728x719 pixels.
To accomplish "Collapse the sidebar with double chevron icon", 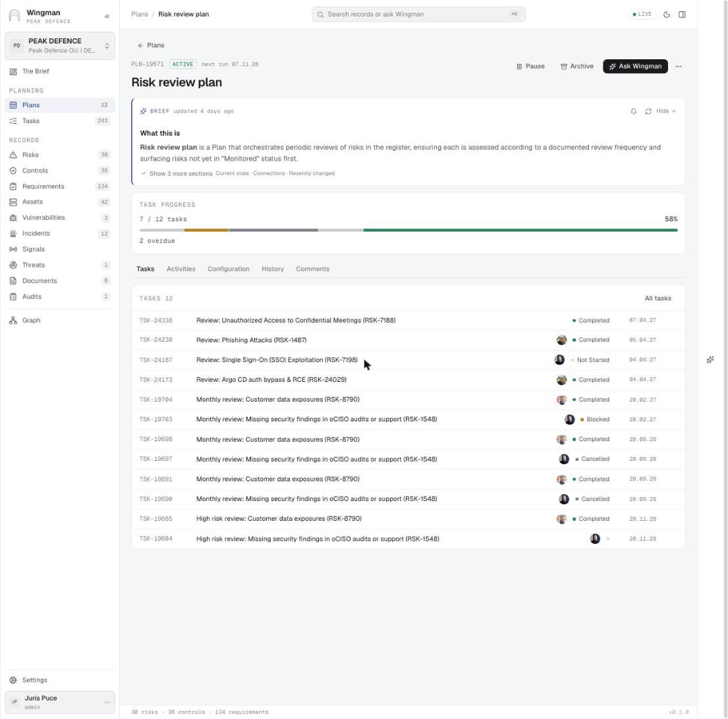I will [107, 16].
